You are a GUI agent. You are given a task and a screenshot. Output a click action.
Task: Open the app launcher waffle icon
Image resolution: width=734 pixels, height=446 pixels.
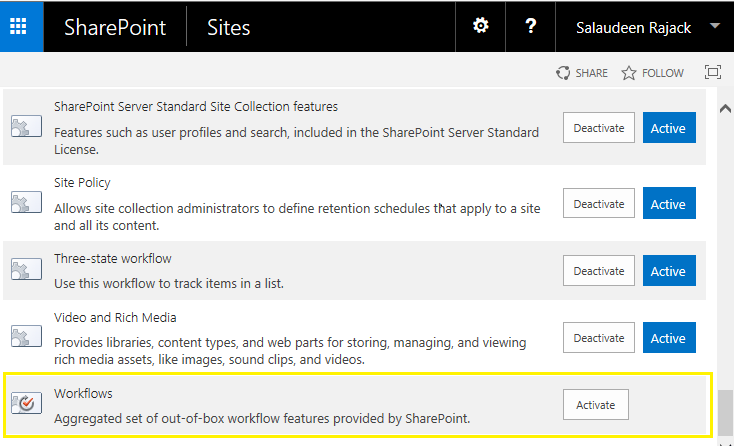point(18,26)
